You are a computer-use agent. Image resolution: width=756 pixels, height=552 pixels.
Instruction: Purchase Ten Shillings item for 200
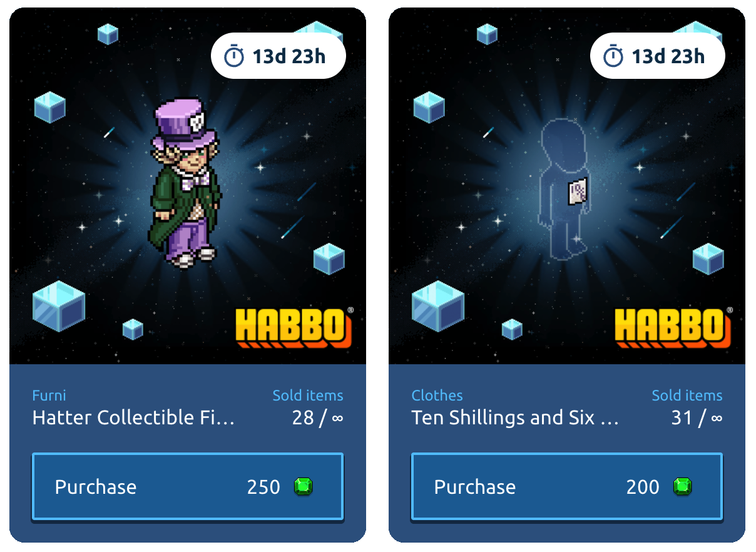click(567, 486)
